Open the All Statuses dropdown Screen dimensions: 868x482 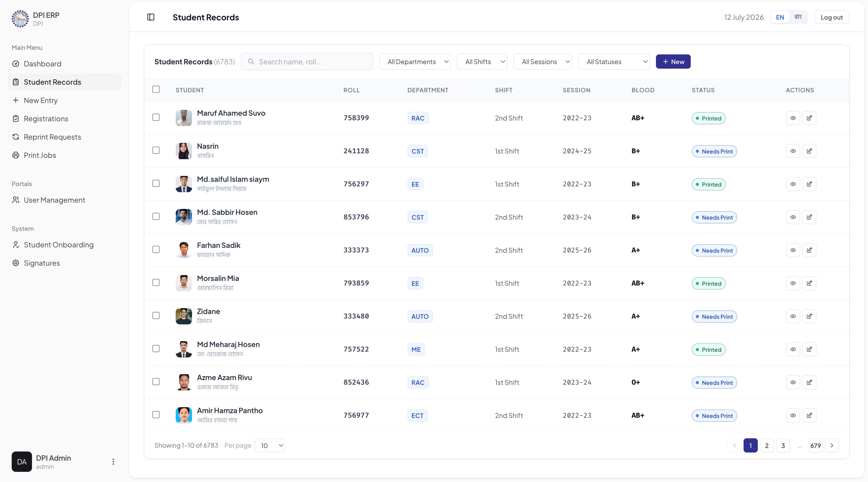click(x=614, y=62)
